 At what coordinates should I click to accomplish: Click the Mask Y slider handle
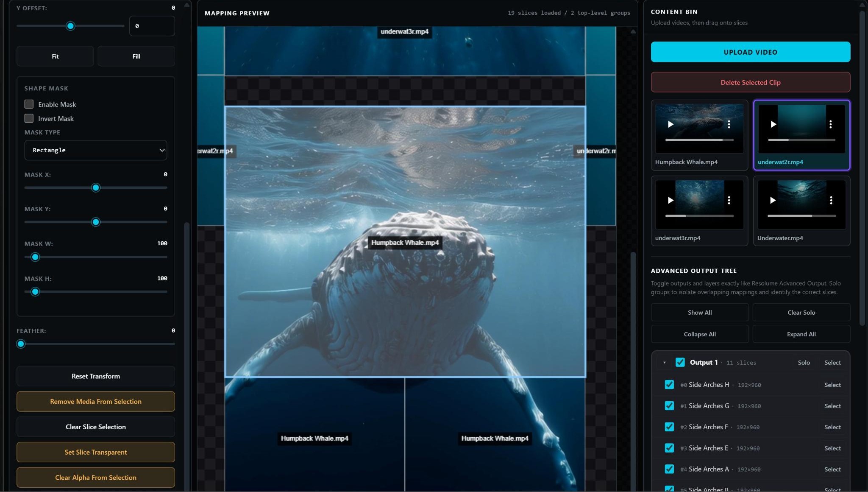pyautogui.click(x=96, y=222)
